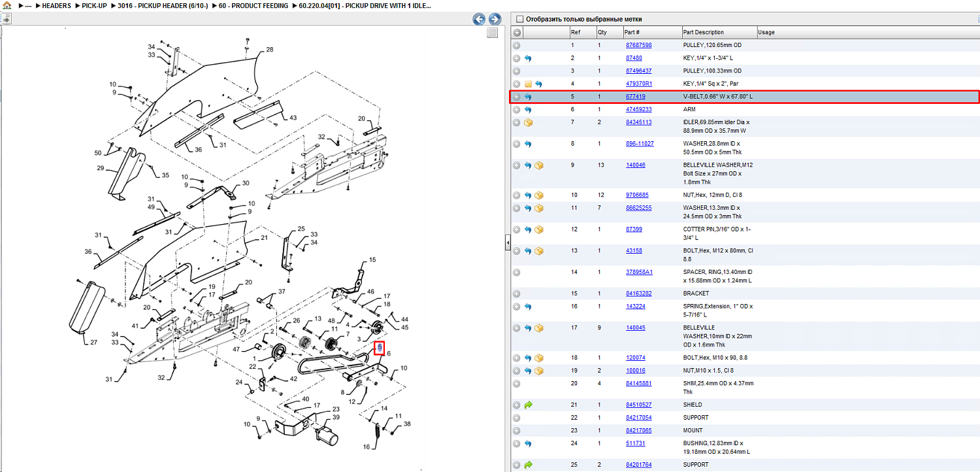The image size is (980, 472).
Task: Go to the catalog home icon
Action: (x=7, y=5)
